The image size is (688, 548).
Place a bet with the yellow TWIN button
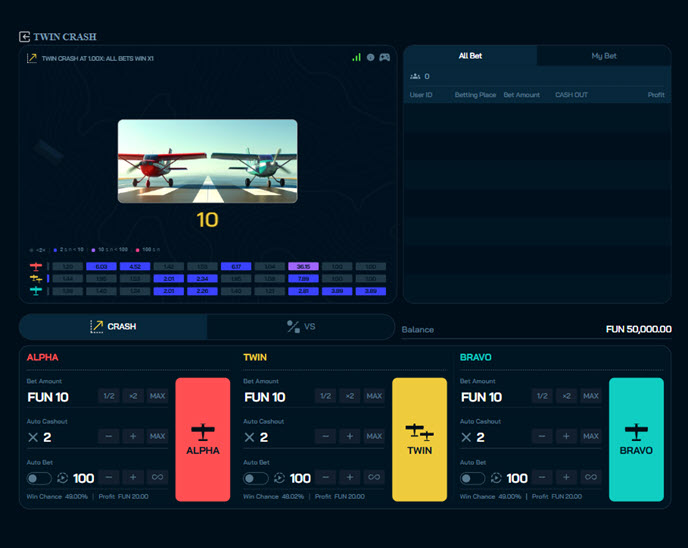[420, 439]
